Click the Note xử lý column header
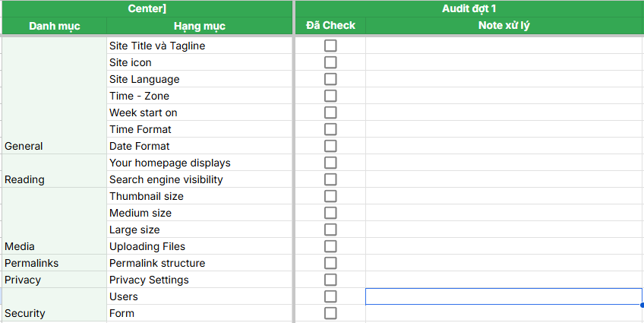Screen dimensions: 644x323 [x=504, y=26]
